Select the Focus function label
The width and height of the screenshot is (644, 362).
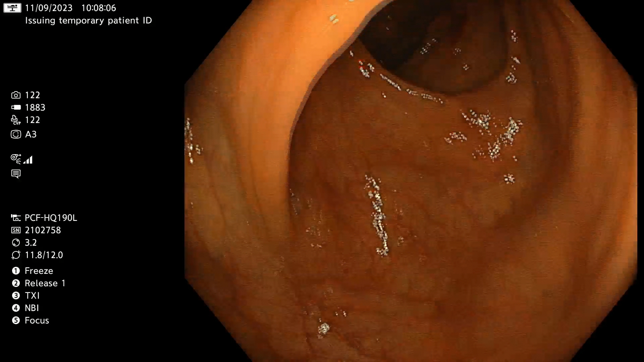tap(37, 320)
